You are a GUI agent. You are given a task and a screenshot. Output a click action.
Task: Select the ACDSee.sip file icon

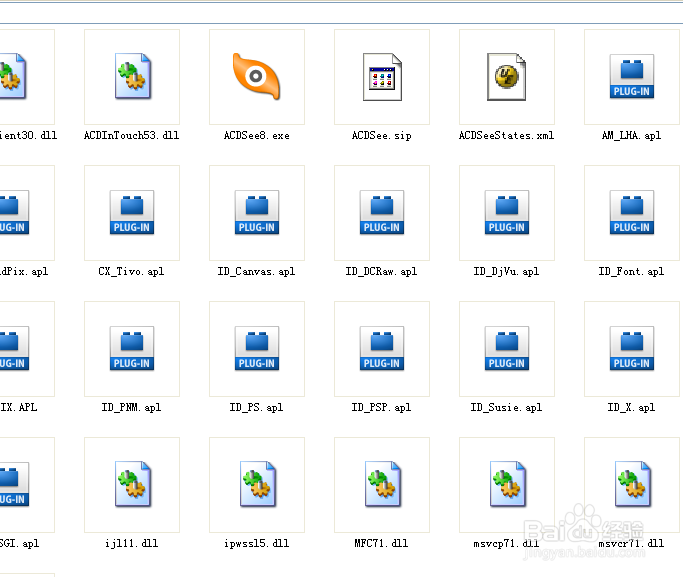tap(382, 77)
